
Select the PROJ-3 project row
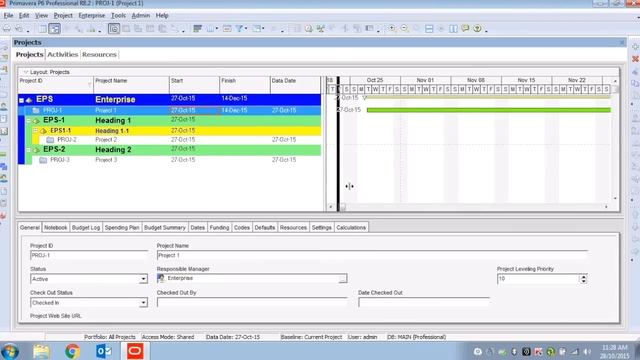(x=169, y=160)
